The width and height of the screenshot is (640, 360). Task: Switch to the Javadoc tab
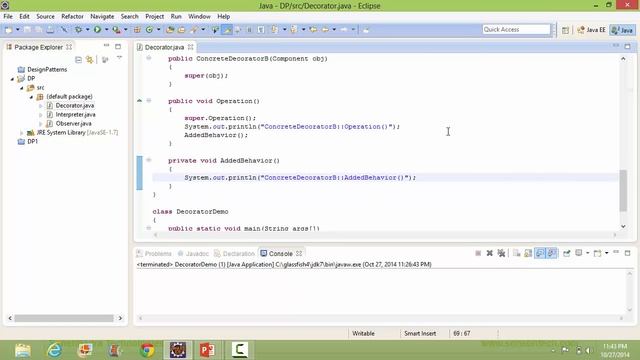(193, 253)
